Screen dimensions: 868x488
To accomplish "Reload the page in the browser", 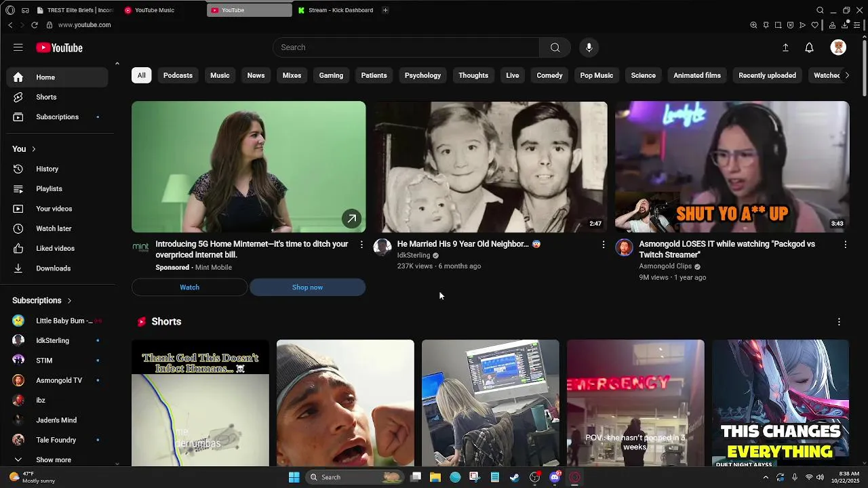I will click(35, 25).
